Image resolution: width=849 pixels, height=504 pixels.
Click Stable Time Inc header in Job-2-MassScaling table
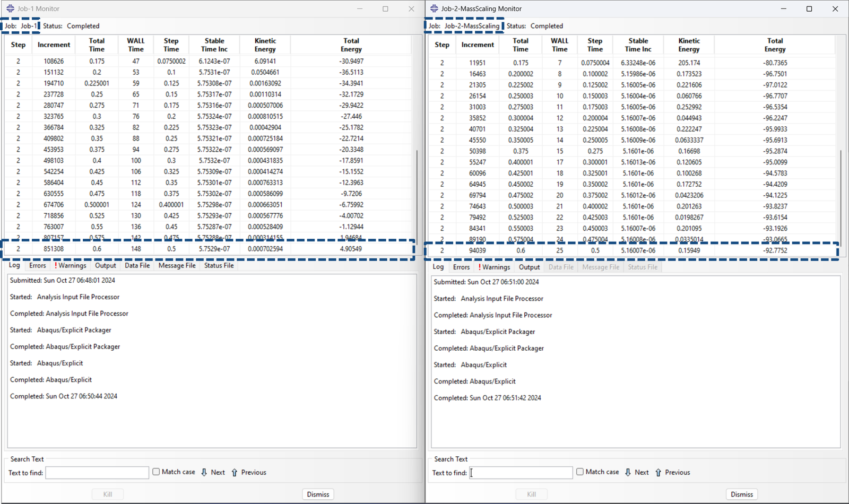[638, 45]
